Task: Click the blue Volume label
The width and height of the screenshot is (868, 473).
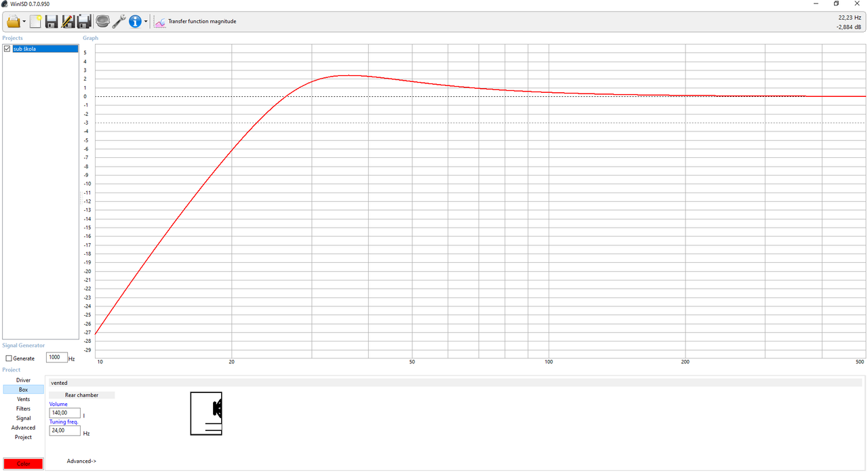Action: [x=58, y=405]
